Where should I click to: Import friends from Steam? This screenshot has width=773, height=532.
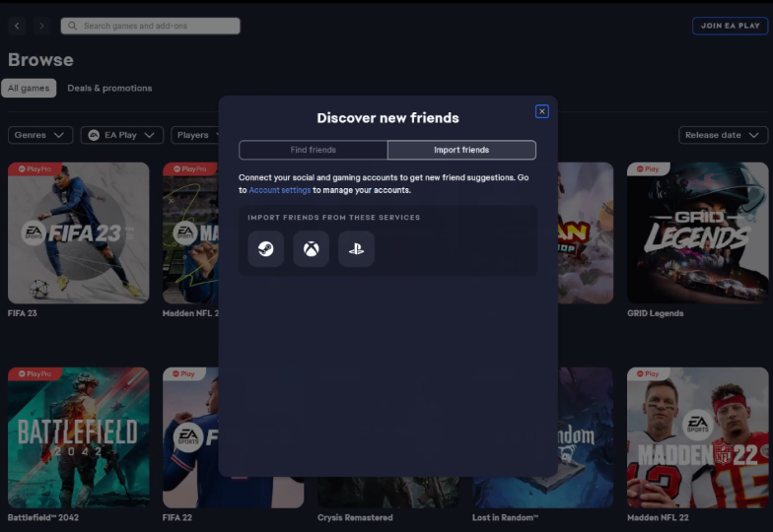pos(266,248)
